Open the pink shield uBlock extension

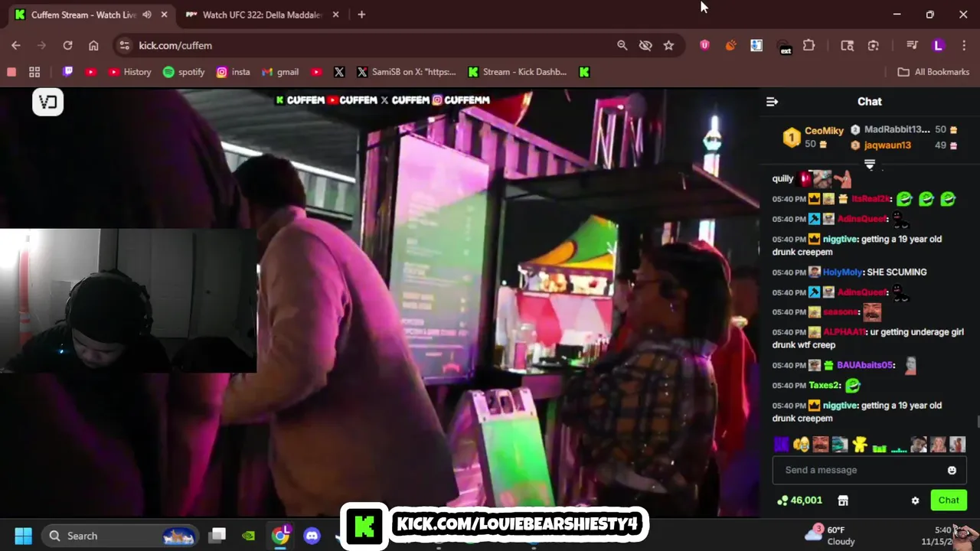click(704, 45)
